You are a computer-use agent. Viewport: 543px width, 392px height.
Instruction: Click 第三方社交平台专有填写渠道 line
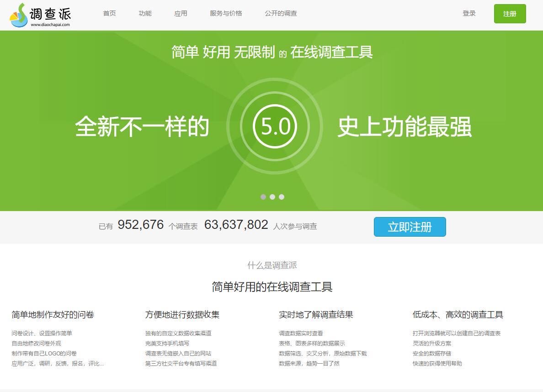(181, 363)
